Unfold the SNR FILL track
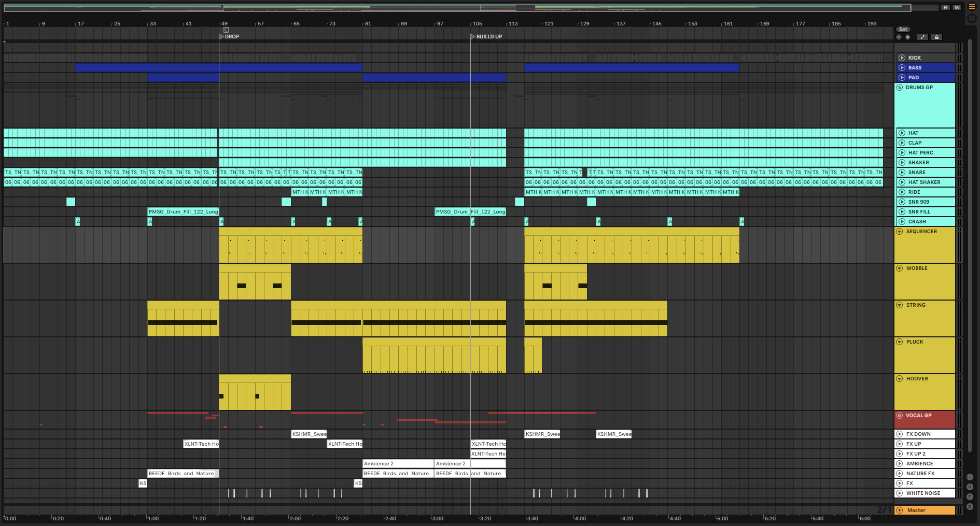 pos(902,212)
